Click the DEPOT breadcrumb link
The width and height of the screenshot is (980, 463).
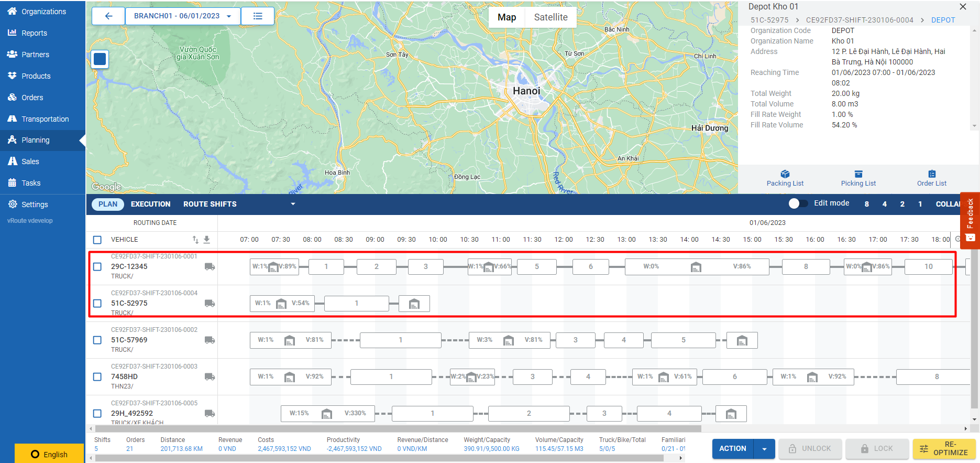943,20
